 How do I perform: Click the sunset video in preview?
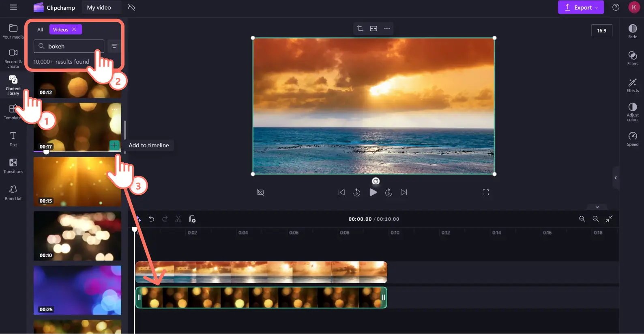374,106
